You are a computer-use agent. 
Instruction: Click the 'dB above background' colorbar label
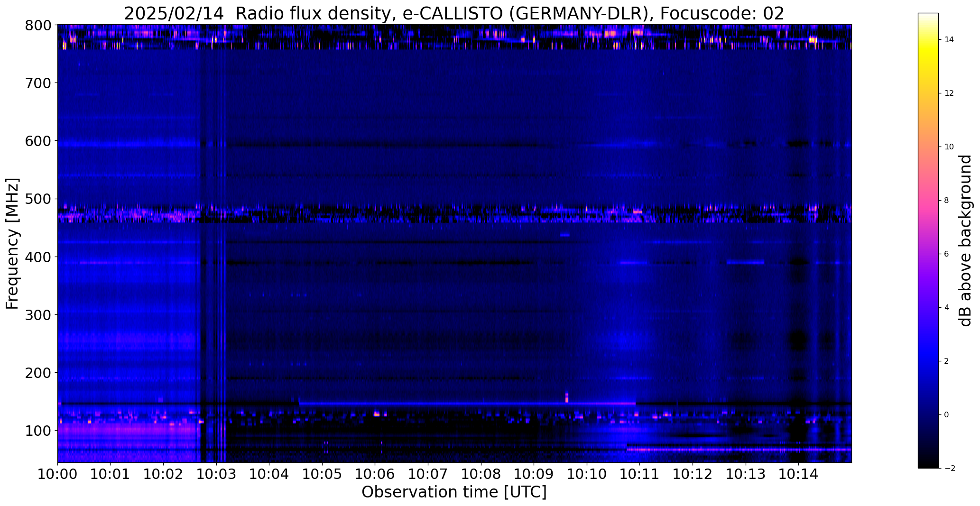tap(965, 240)
